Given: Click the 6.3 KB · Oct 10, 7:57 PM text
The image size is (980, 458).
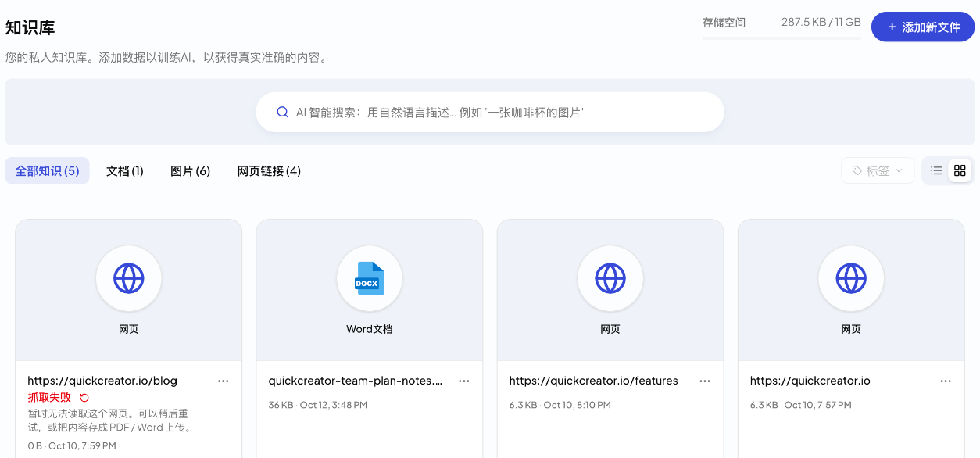Looking at the screenshot, I should 800,405.
